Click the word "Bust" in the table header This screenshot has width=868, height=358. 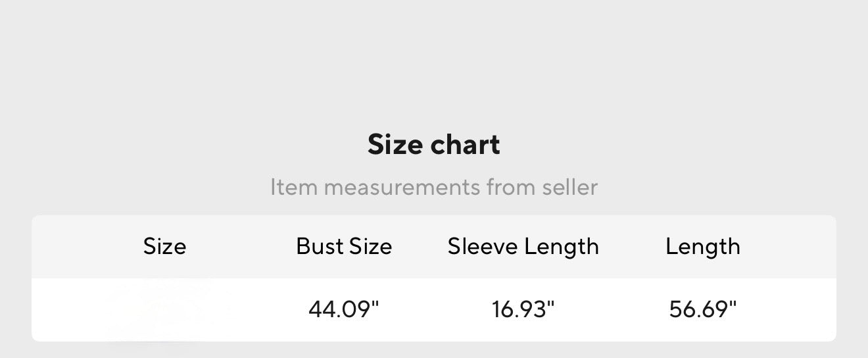(x=320, y=247)
